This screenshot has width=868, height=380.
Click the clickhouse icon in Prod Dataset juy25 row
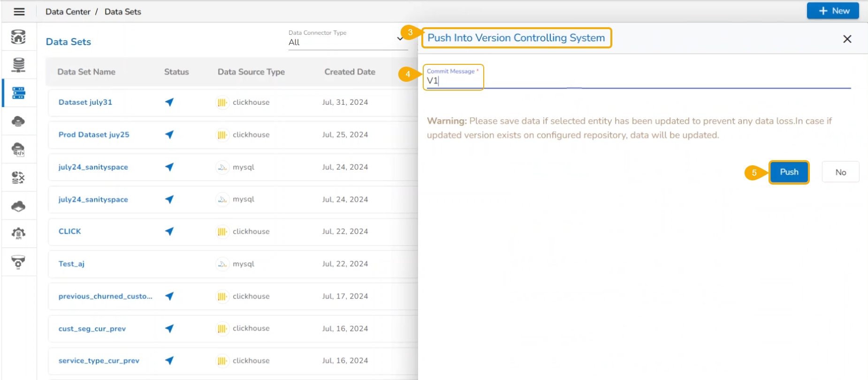222,135
